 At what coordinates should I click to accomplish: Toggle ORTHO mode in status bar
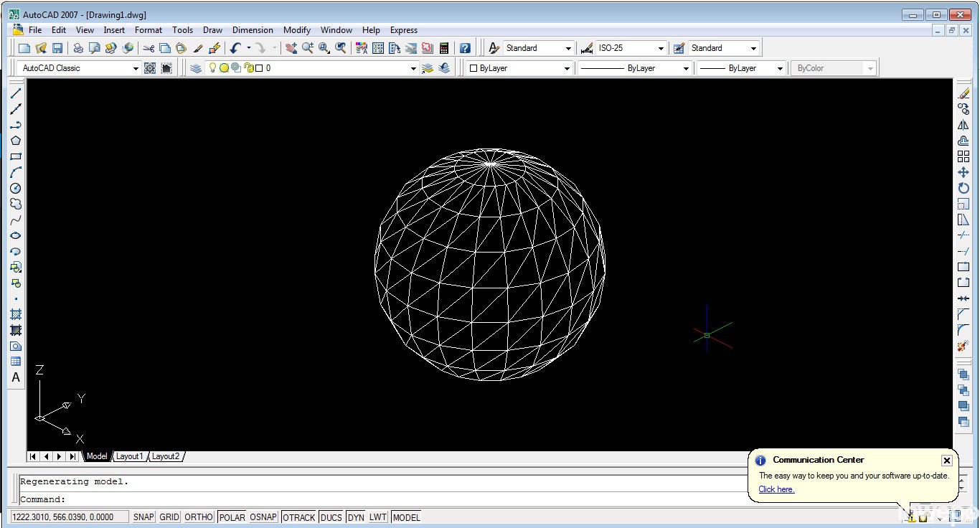click(199, 517)
